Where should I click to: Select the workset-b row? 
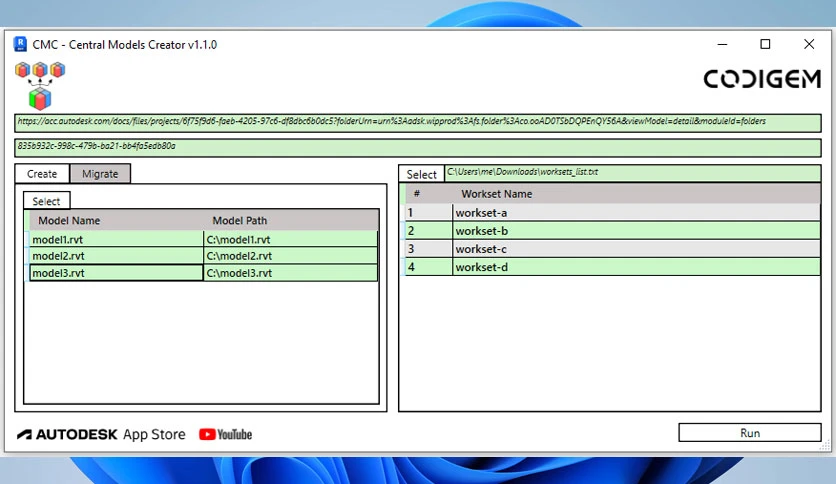click(x=612, y=231)
